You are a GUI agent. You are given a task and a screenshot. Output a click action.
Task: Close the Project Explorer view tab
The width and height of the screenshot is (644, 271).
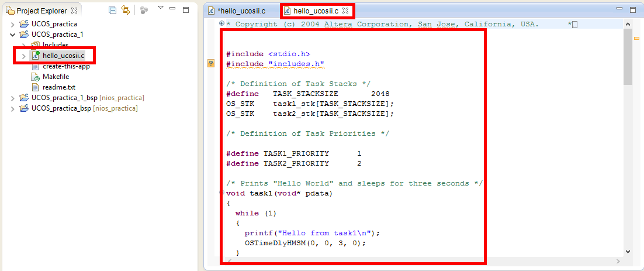(x=74, y=11)
